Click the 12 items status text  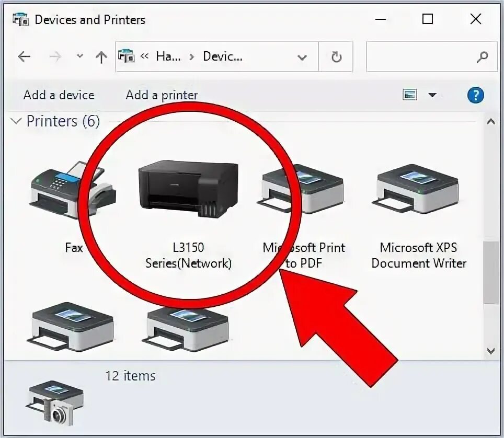pyautogui.click(x=131, y=376)
